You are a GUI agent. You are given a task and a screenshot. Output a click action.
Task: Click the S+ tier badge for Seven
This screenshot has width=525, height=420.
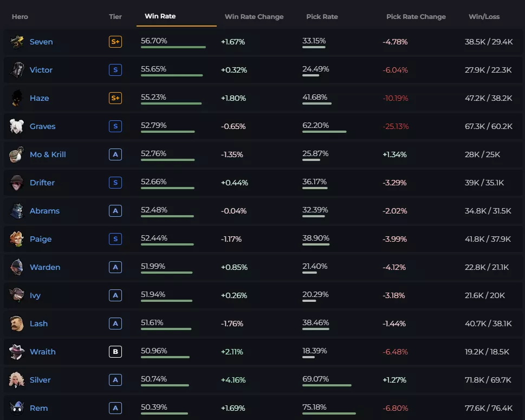[115, 42]
